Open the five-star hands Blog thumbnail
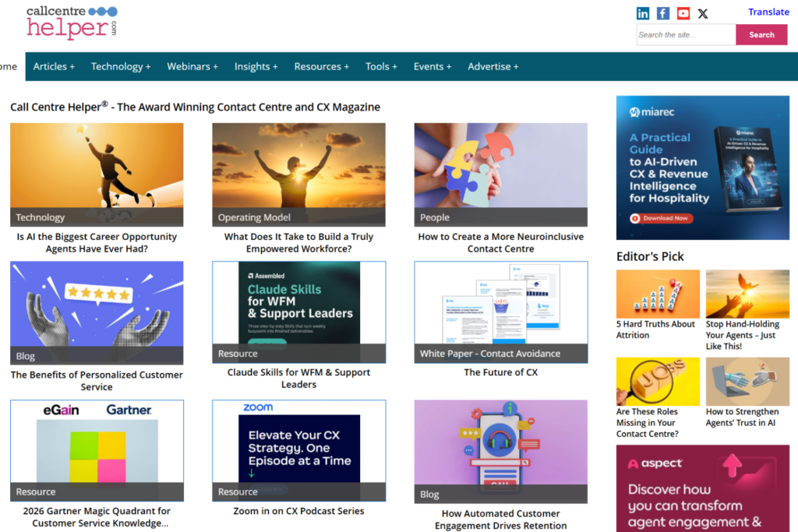The image size is (798, 532). [x=97, y=313]
